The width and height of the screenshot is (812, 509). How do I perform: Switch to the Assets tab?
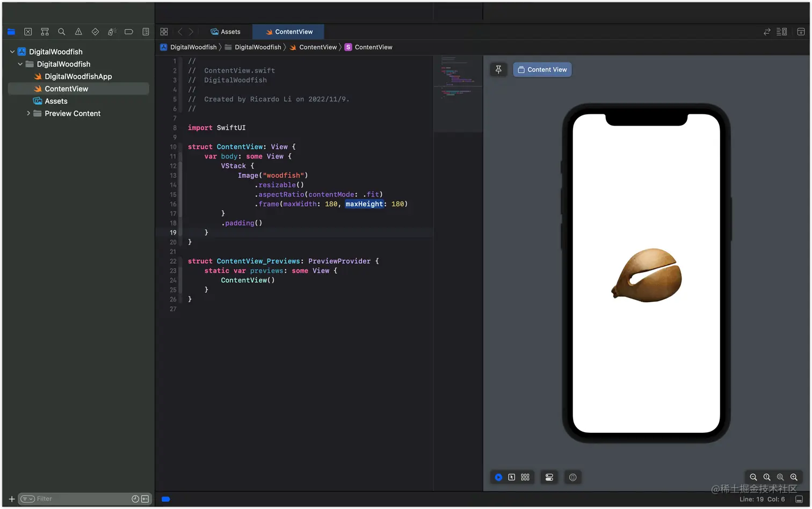(x=226, y=32)
